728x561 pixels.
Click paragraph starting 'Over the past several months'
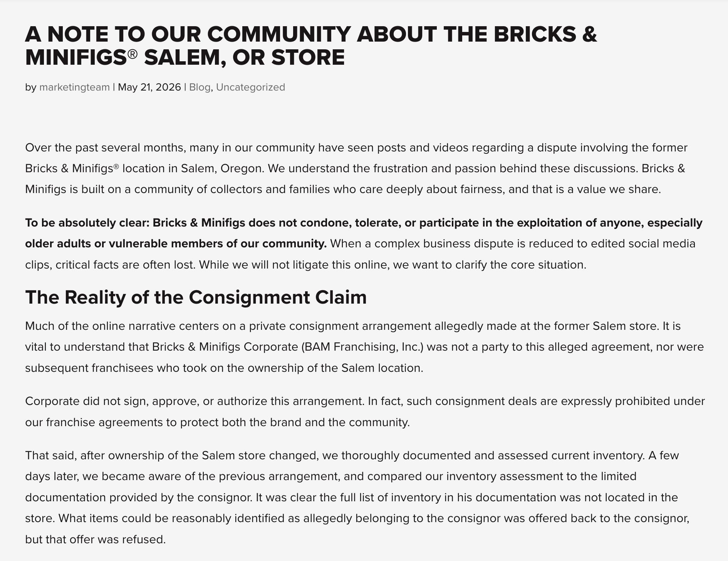coord(356,168)
